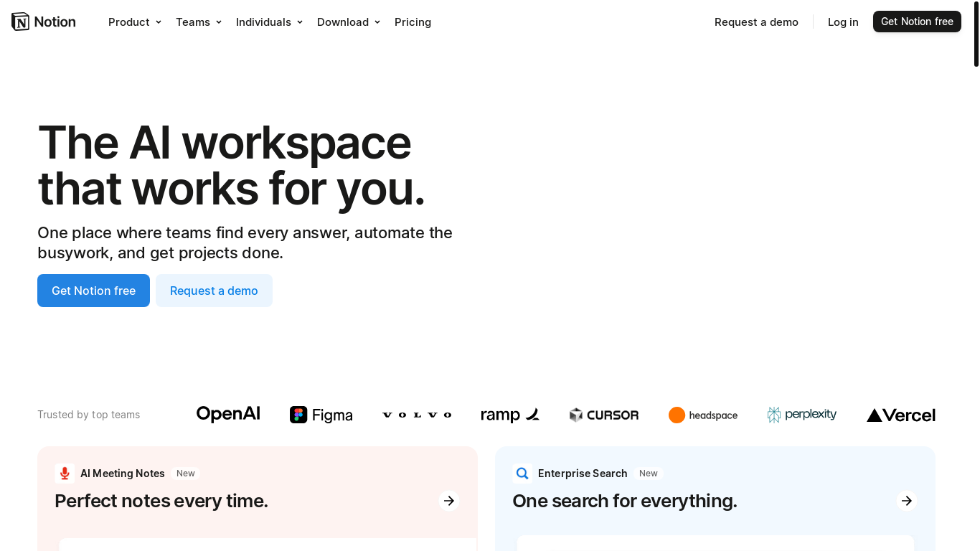Click the OpenAI logo
This screenshot has height=551, width=980.
tap(228, 414)
